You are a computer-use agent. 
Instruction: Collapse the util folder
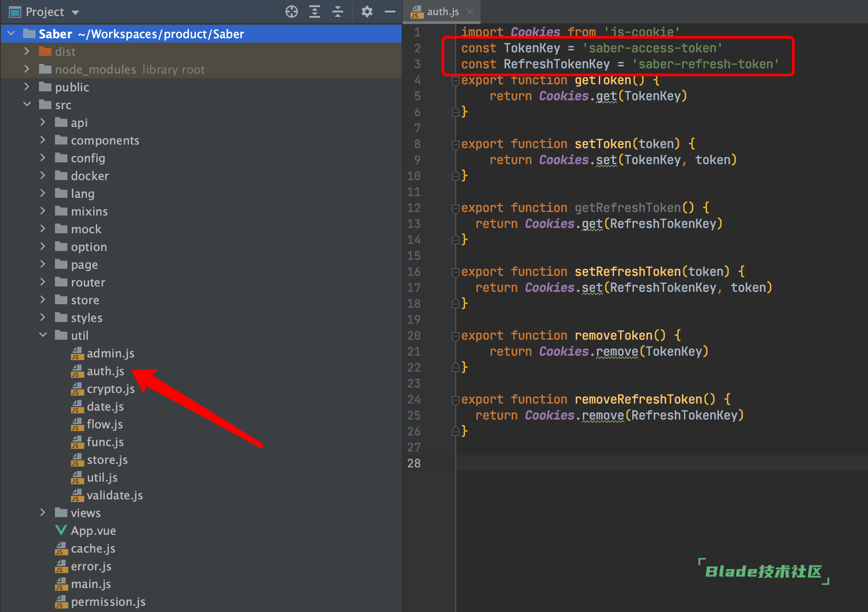click(43, 335)
